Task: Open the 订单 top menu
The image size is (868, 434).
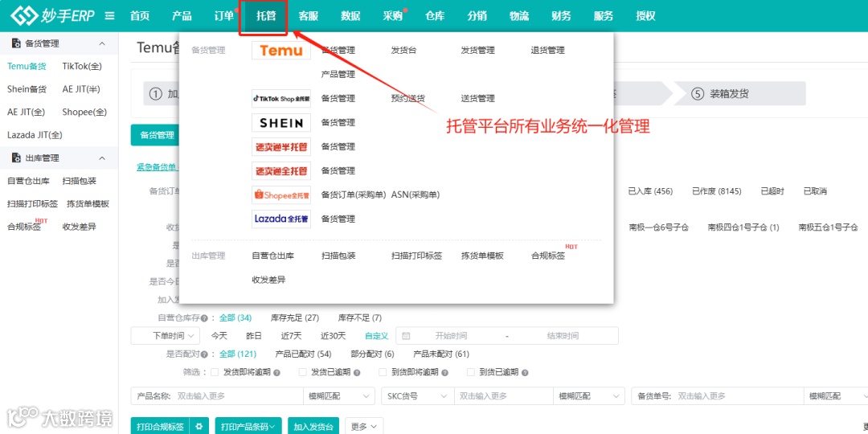Action: [x=223, y=16]
